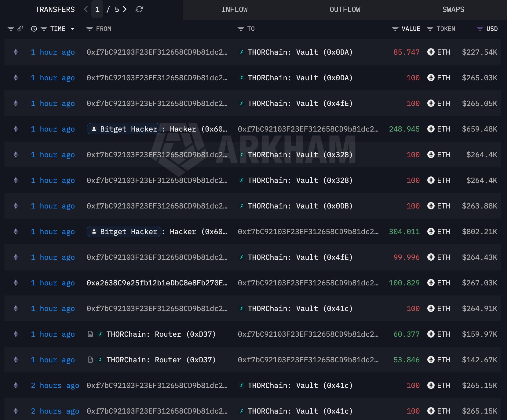The width and height of the screenshot is (507, 420).
Task: Open the TIME column filter icon
Action: (44, 29)
